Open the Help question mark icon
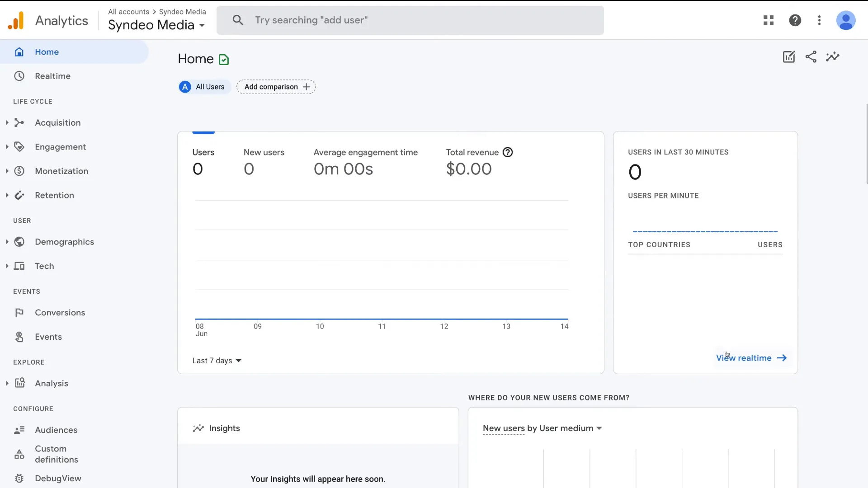Image resolution: width=868 pixels, height=488 pixels. [x=795, y=20]
